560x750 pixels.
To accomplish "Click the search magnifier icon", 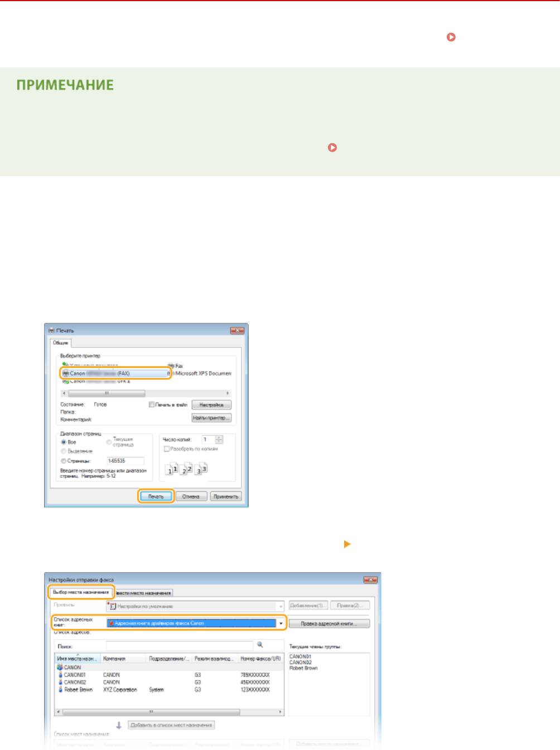I will tap(260, 645).
